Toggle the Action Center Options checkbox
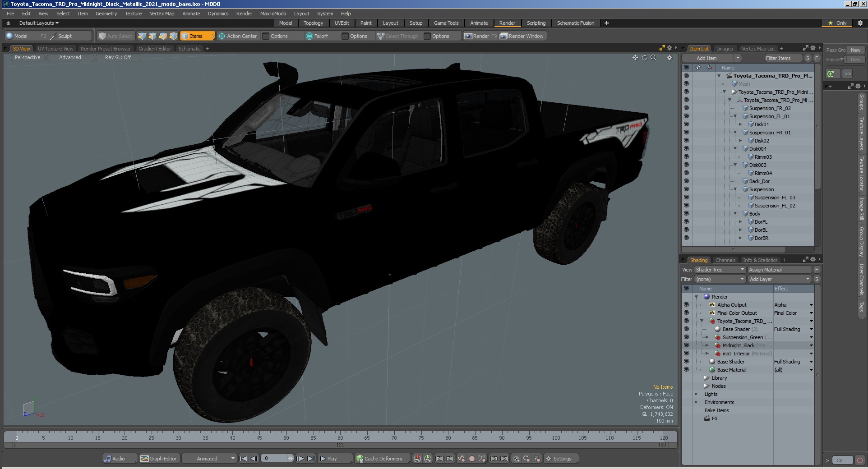Image resolution: width=868 pixels, height=469 pixels. 266,36
